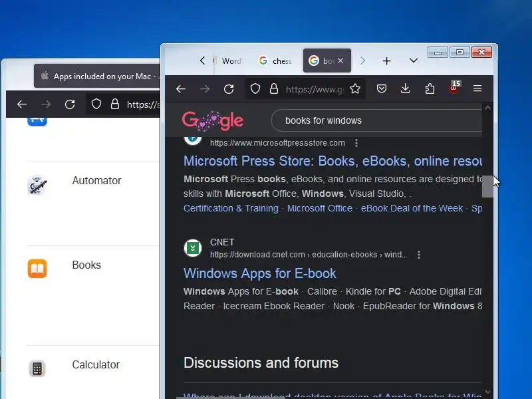This screenshot has height=399, width=532.
Task: Follow the Certification & Training sublink
Action: [x=231, y=208]
